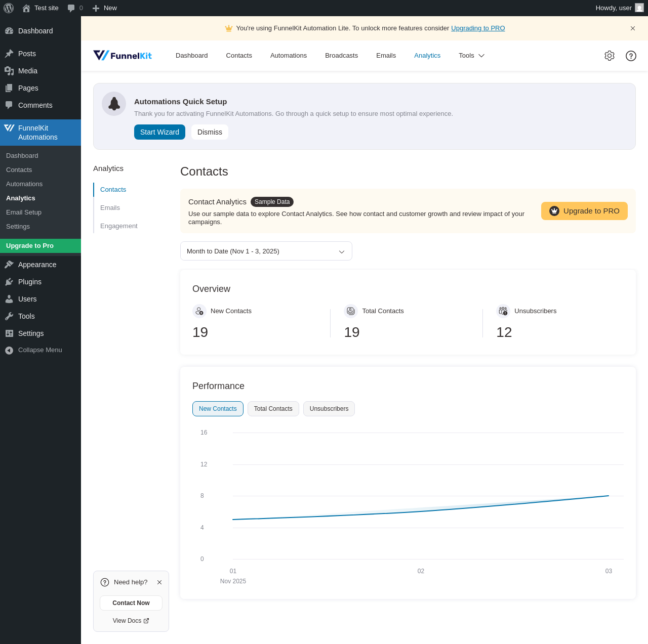Show Total Contacts performance chart
Viewport: 648px width, 644px height.
(273, 409)
